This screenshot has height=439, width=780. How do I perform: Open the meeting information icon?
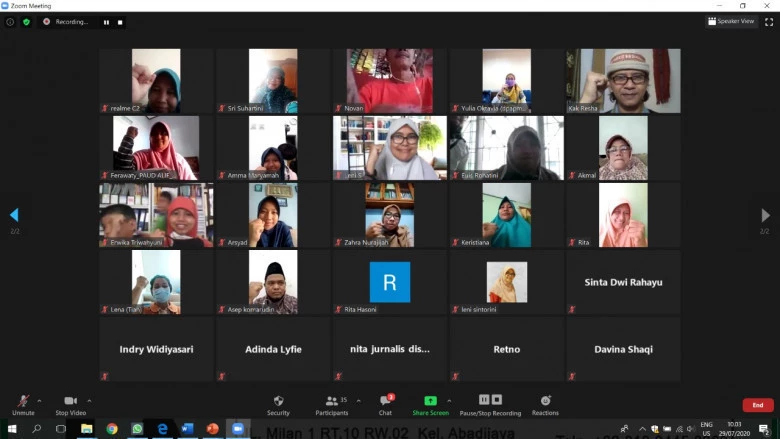click(10, 22)
